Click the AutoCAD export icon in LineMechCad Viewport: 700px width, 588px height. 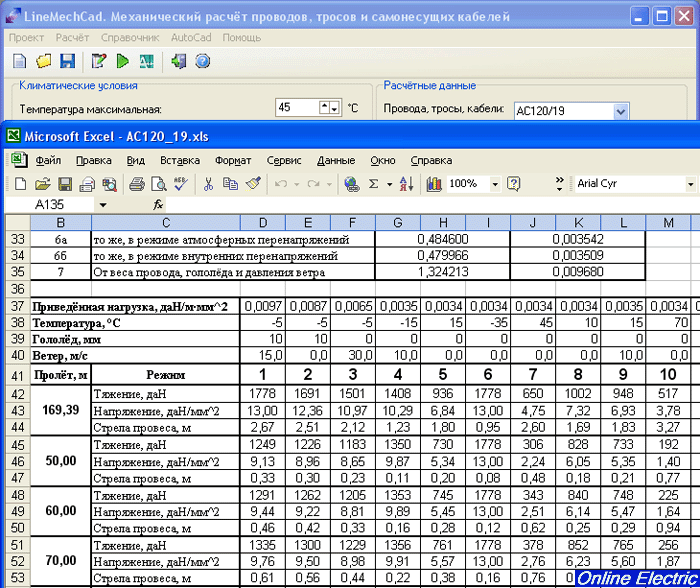(146, 61)
